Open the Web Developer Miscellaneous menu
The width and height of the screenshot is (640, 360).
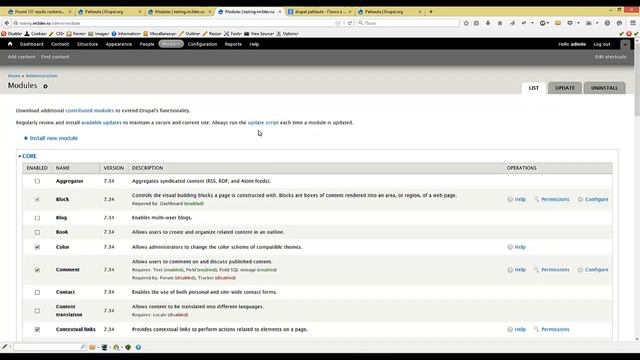pos(160,34)
